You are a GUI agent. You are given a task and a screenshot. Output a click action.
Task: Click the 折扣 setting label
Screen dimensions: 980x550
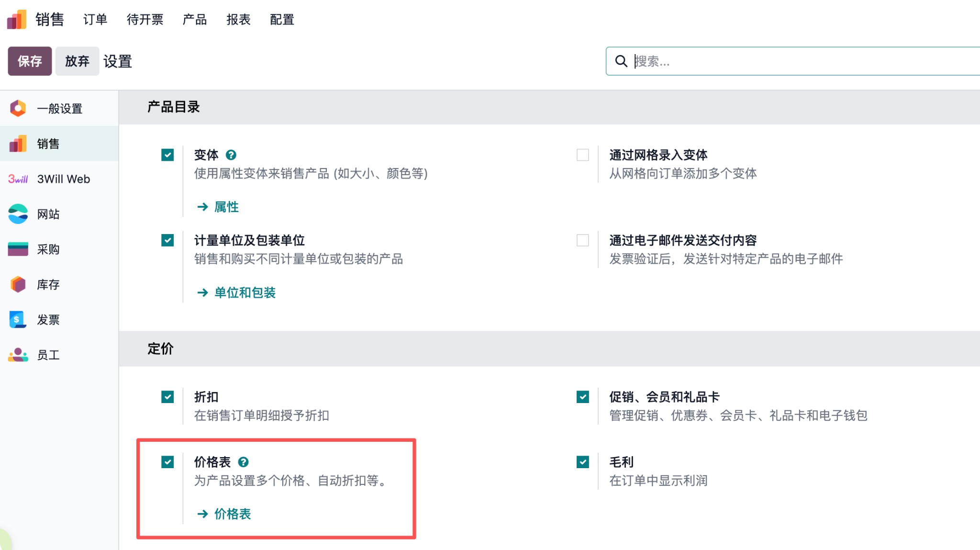click(x=206, y=397)
